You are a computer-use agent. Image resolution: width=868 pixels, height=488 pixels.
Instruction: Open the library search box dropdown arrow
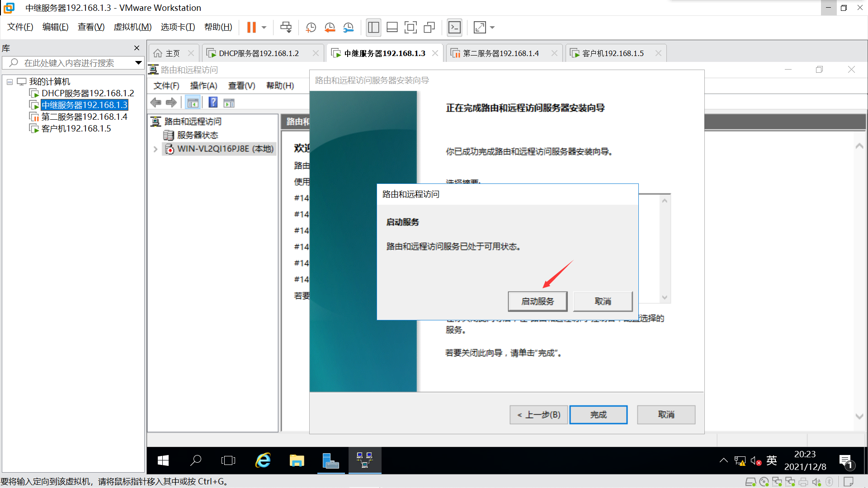click(138, 63)
